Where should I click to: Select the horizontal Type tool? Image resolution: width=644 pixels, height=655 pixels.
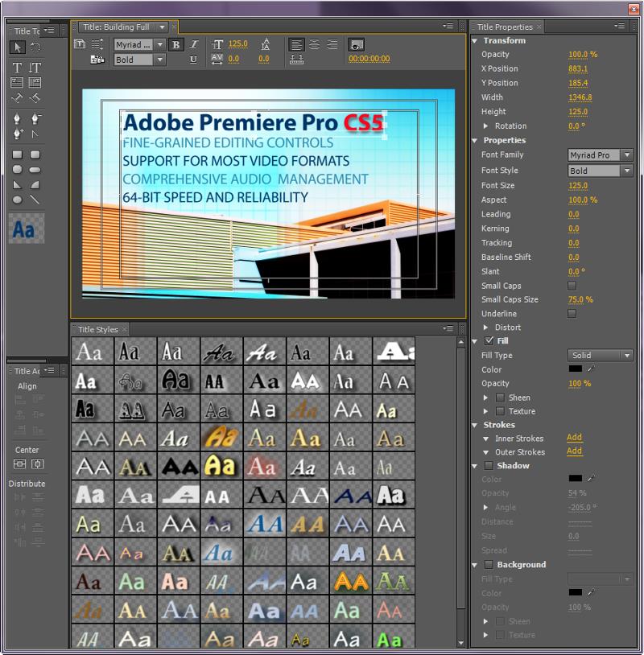pos(17,68)
